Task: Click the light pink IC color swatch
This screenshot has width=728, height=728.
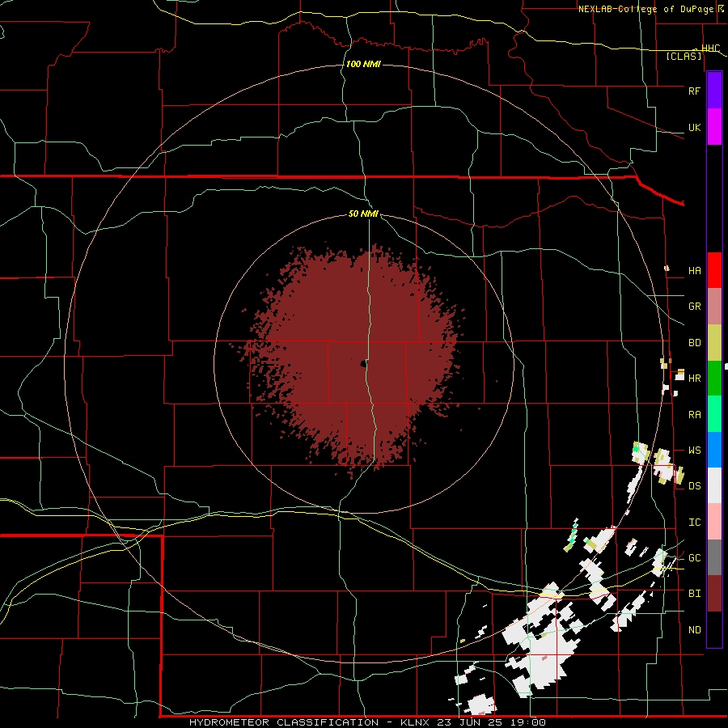Action: click(x=714, y=522)
